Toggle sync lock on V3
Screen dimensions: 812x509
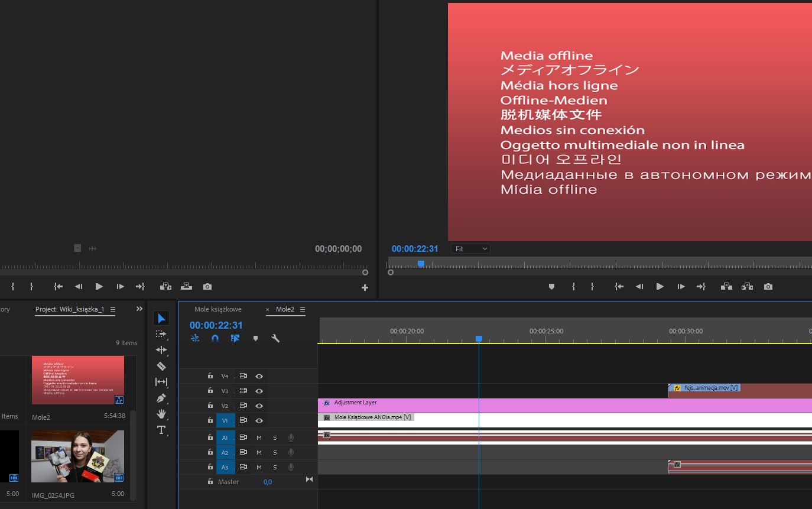coord(243,391)
